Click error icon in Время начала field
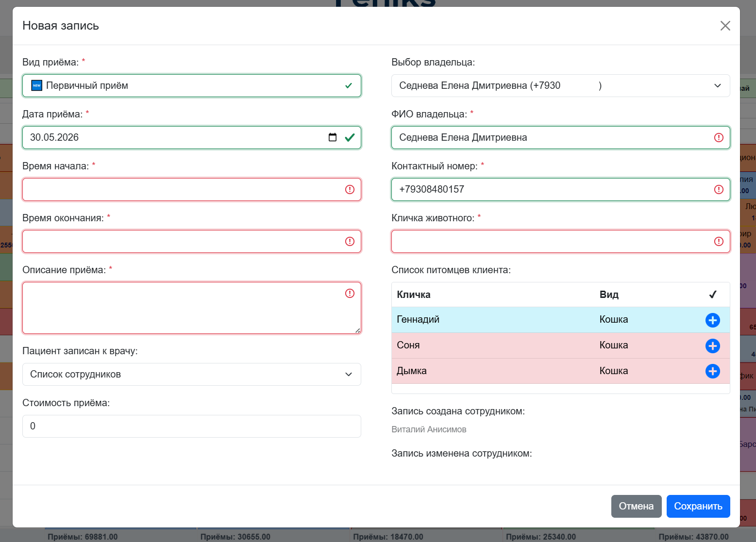This screenshot has width=756, height=542. coord(350,189)
